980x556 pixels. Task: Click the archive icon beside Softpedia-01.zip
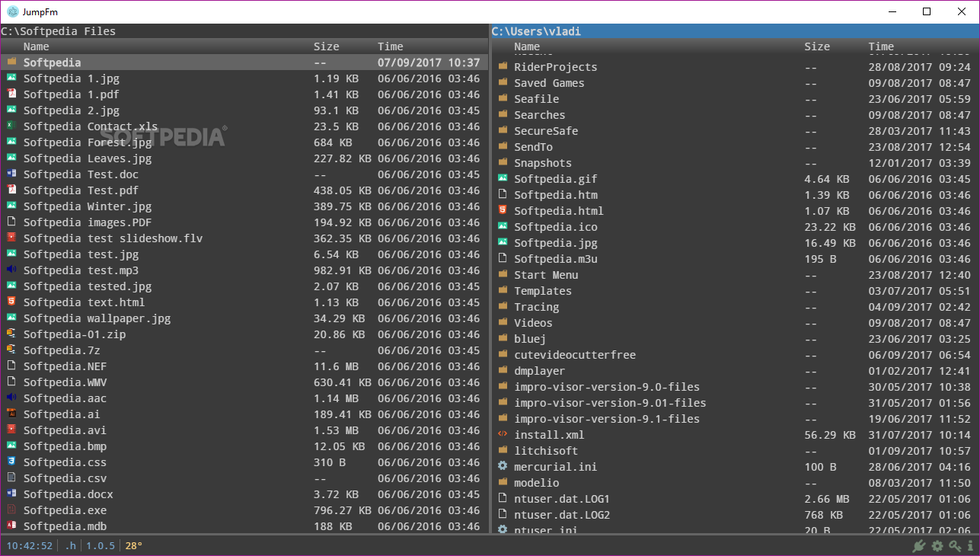11,334
